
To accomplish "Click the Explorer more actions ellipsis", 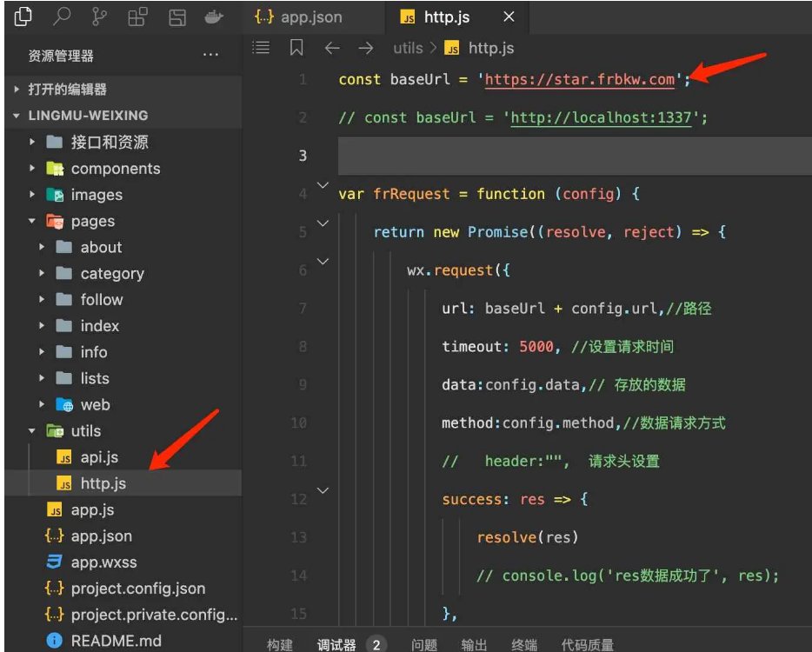I will pyautogui.click(x=210, y=55).
